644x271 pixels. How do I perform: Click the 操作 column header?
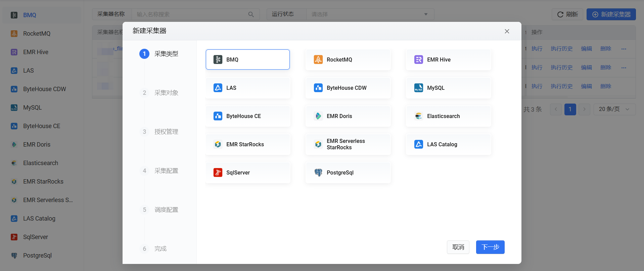click(537, 32)
